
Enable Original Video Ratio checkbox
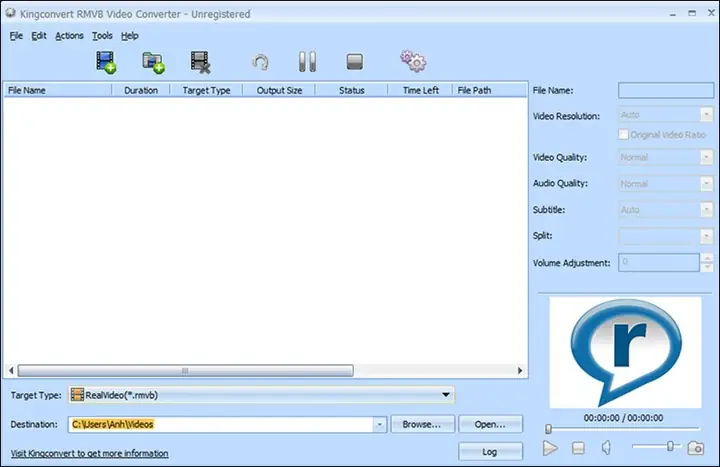623,135
